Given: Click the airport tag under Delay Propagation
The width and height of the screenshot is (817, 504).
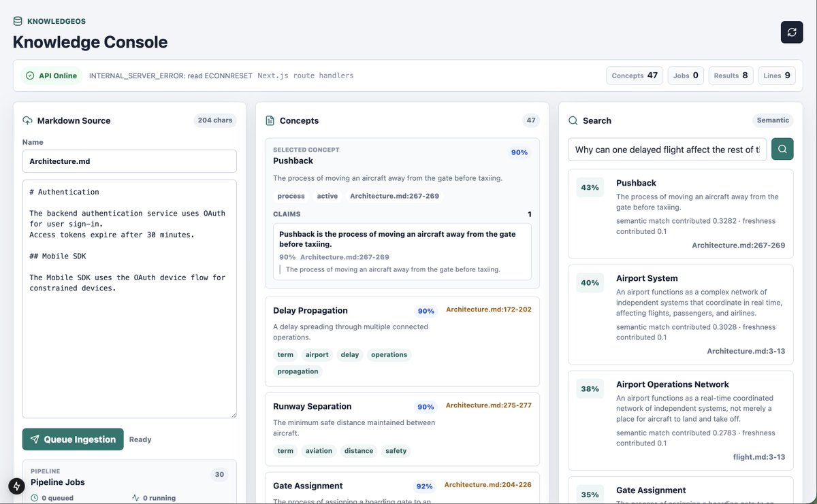Looking at the screenshot, I should [x=317, y=354].
